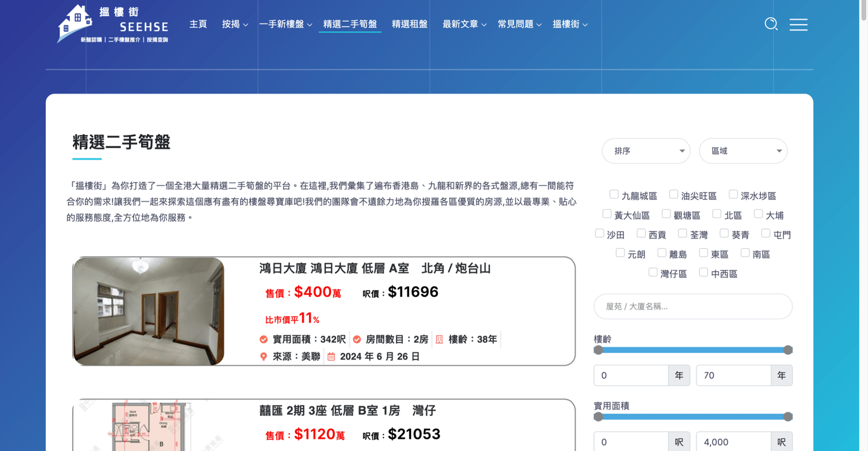The width and height of the screenshot is (868, 451).
Task: Check the 九龍城區 checkbox
Action: (x=614, y=194)
